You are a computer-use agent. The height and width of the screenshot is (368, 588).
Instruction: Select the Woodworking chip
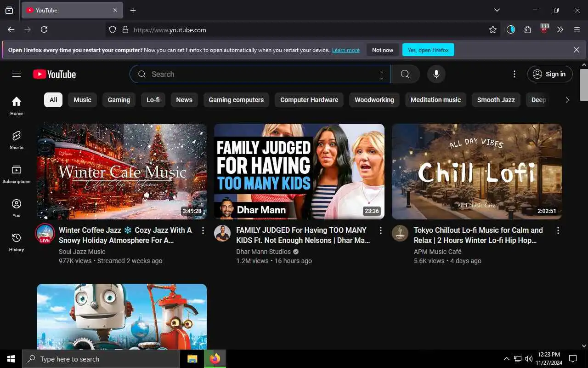374,100
